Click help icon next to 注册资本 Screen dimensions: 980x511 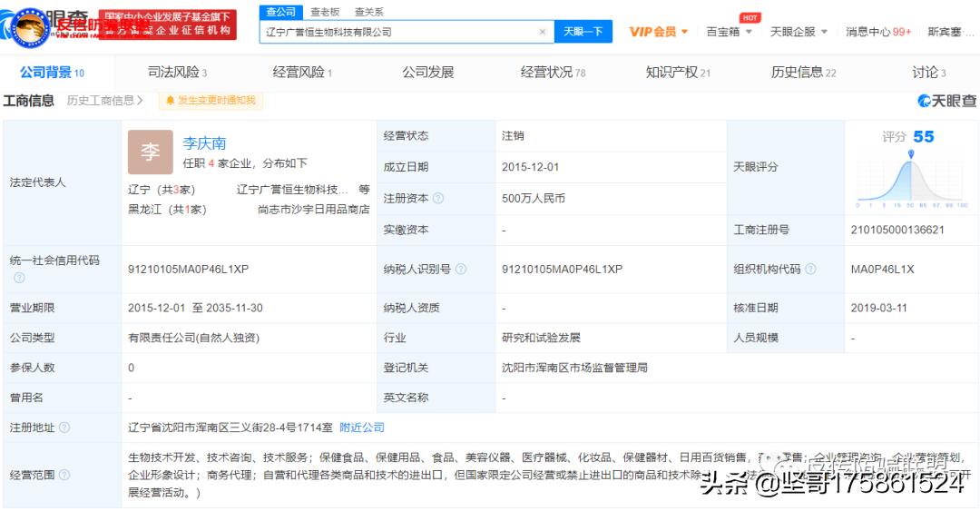pos(438,198)
